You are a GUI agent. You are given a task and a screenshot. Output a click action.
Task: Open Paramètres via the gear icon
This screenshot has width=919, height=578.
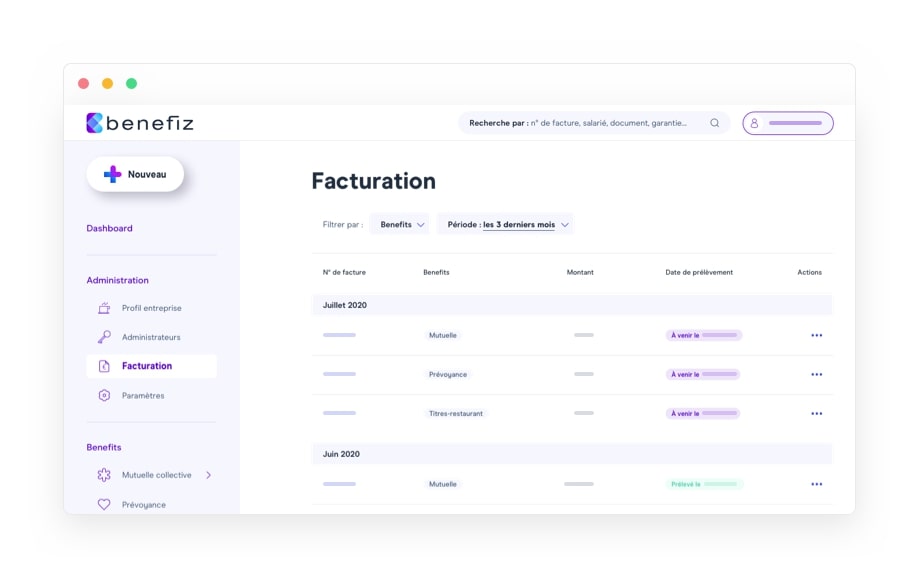(104, 395)
